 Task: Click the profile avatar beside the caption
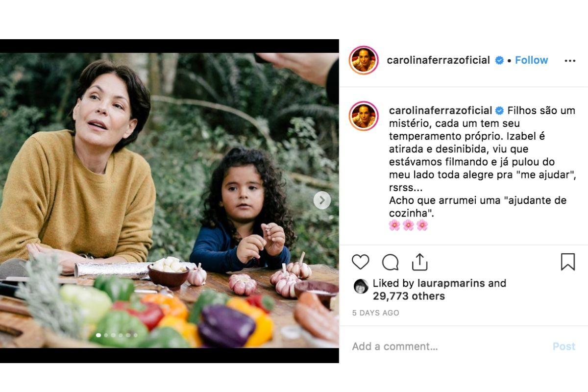click(x=364, y=116)
